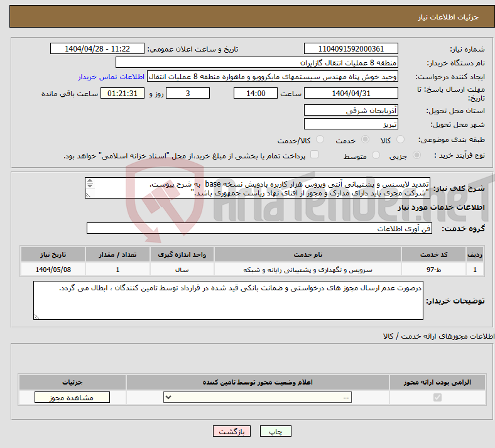Select the کالا radio button
The image size is (495, 448).
point(400,139)
